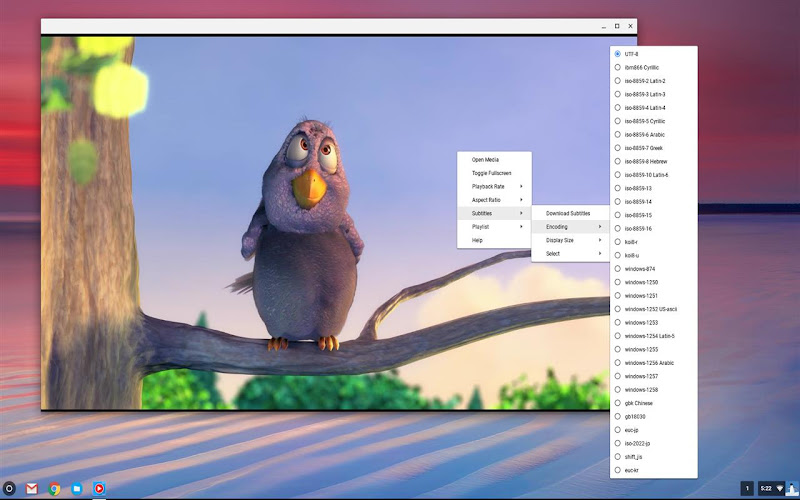Select windows-1250 encoding
This screenshot has width=800, height=500.
pos(654,282)
